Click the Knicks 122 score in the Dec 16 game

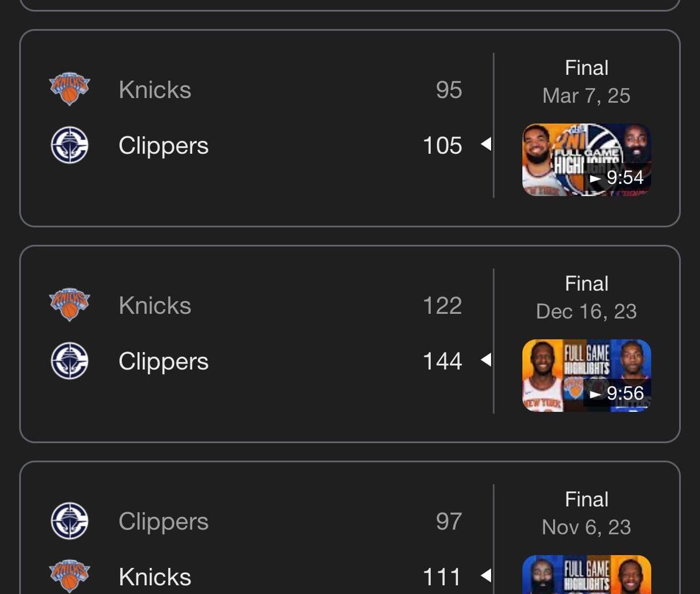[443, 305]
